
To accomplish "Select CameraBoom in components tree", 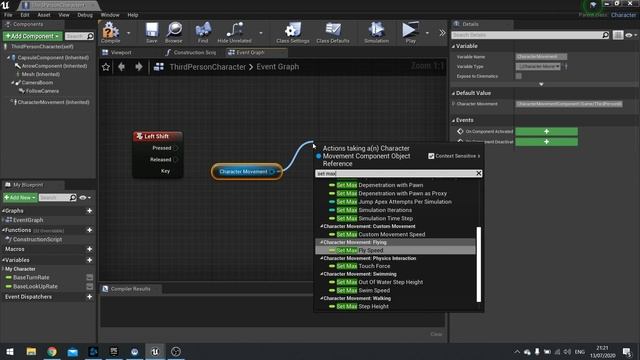I will pos(37,83).
